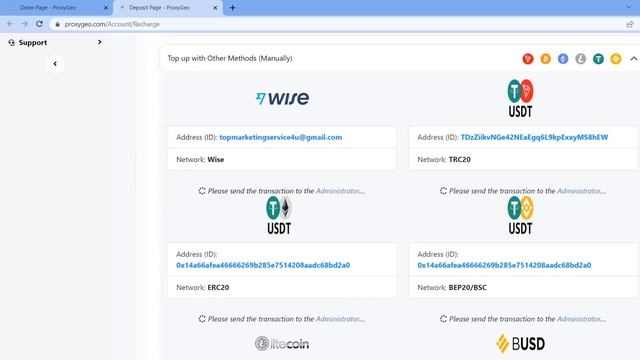Click spinner icon beside ERC20 transaction note

[202, 319]
